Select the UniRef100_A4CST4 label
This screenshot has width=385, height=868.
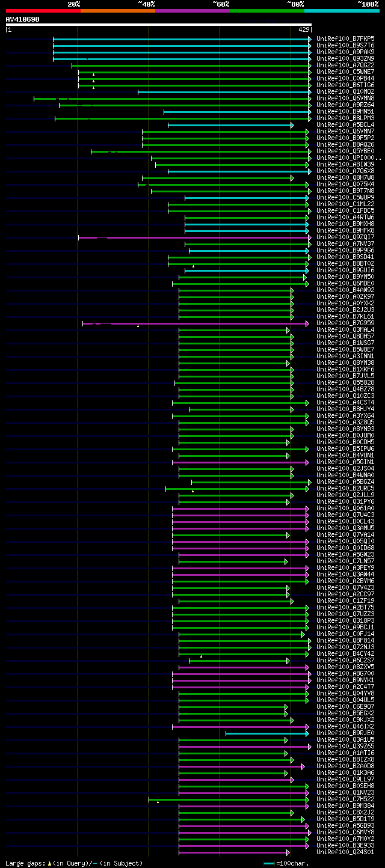345,403
